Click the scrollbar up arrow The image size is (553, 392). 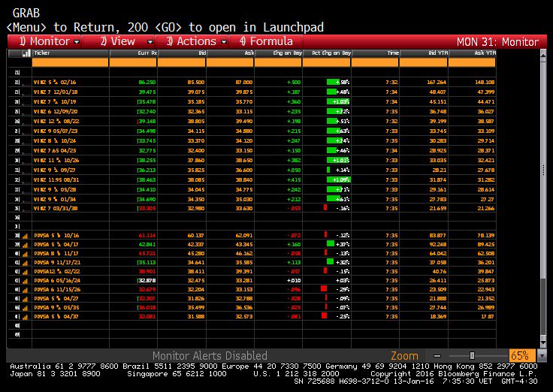(543, 55)
